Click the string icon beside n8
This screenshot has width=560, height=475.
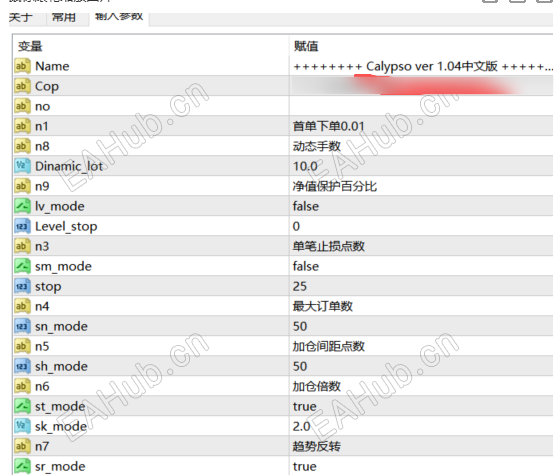22,146
